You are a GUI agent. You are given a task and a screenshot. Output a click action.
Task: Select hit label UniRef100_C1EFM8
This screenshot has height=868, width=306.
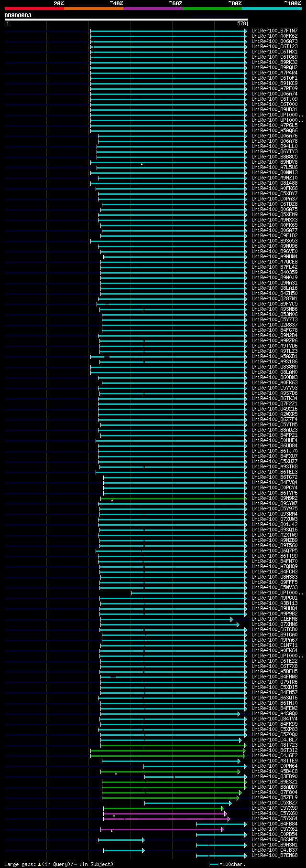point(274,619)
